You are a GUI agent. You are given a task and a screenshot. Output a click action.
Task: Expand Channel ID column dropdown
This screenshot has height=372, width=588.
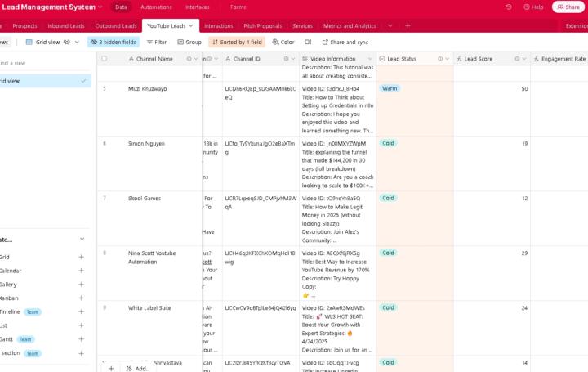[x=293, y=59]
